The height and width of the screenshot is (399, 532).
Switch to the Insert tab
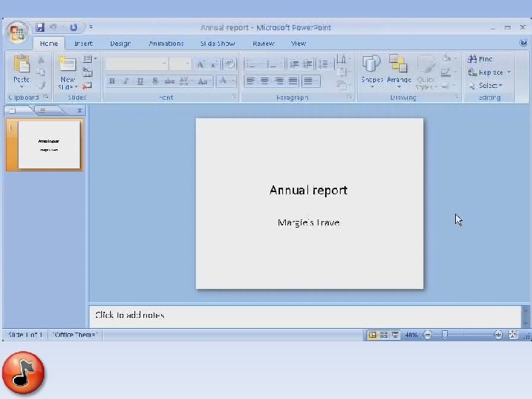click(83, 44)
